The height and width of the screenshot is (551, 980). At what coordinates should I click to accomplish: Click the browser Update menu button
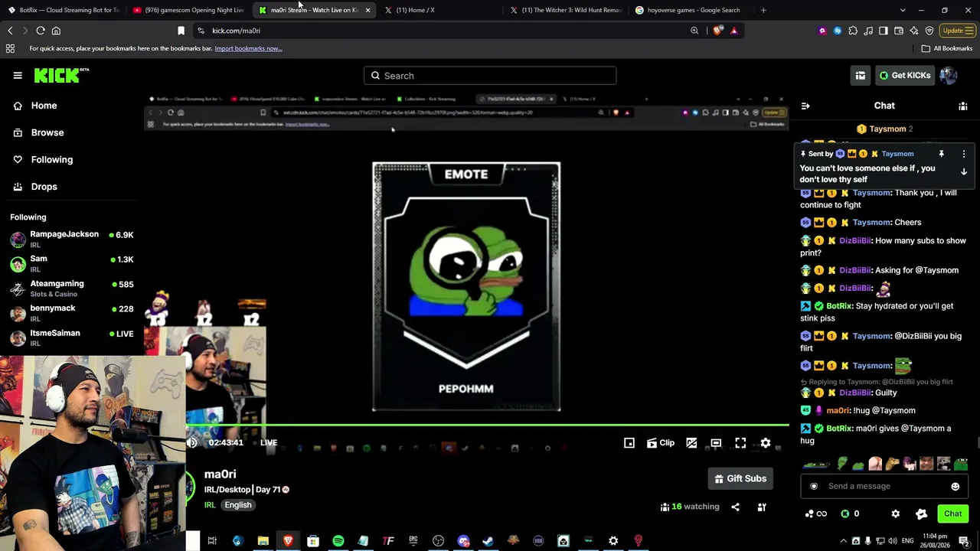959,31
